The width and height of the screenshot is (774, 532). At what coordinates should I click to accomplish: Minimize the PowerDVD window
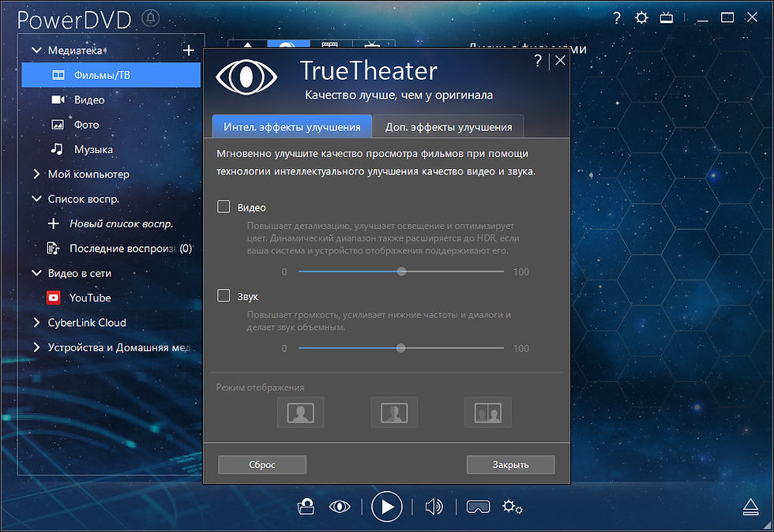(x=703, y=19)
